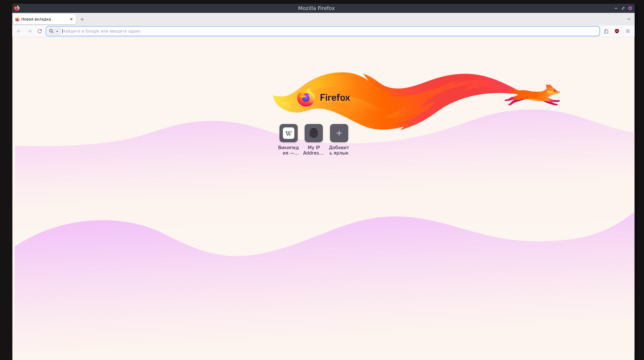Click the Firefox icon in the title bar

click(17, 8)
